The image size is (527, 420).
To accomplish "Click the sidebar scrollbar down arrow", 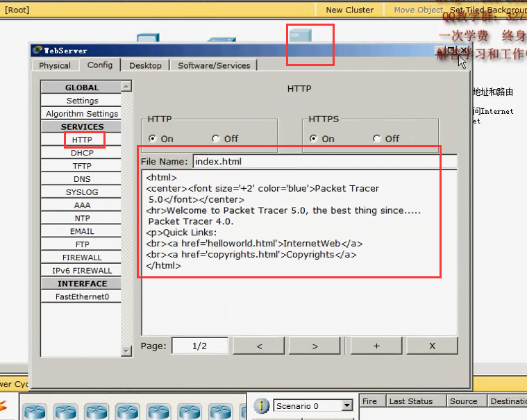I will (126, 351).
